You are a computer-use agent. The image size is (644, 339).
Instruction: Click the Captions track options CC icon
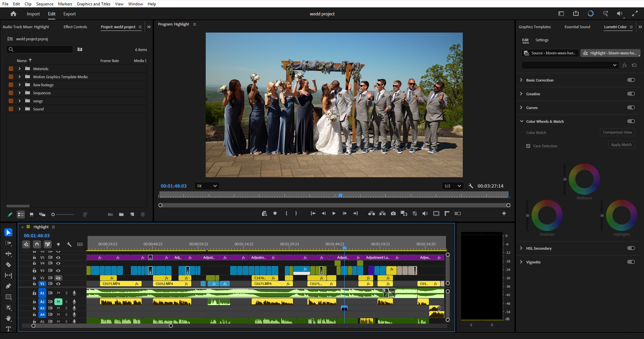(x=80, y=244)
